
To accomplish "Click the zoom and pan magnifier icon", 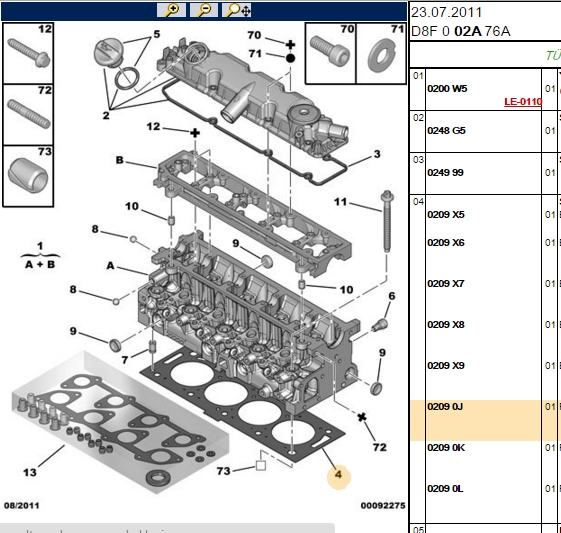I will 237,10.
